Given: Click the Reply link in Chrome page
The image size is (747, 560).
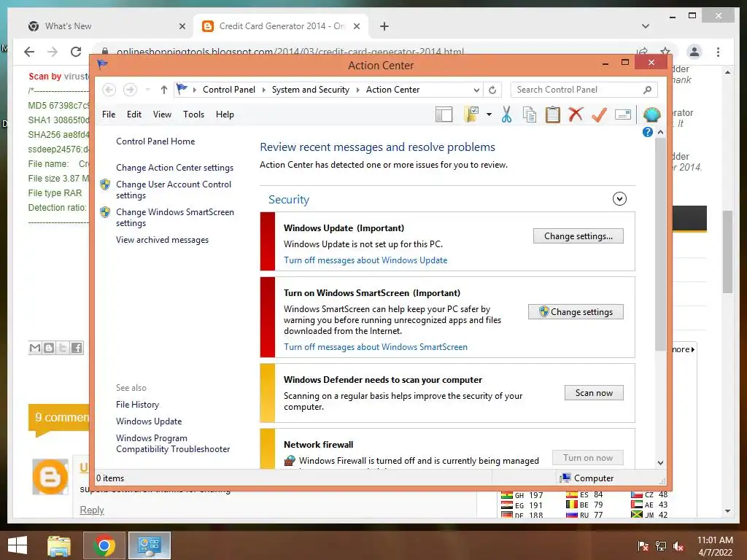Looking at the screenshot, I should [x=92, y=510].
